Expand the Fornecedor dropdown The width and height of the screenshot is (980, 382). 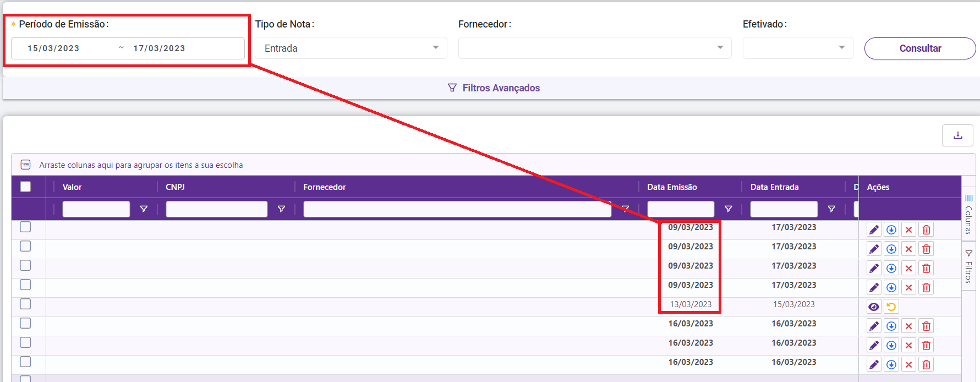[594, 48]
